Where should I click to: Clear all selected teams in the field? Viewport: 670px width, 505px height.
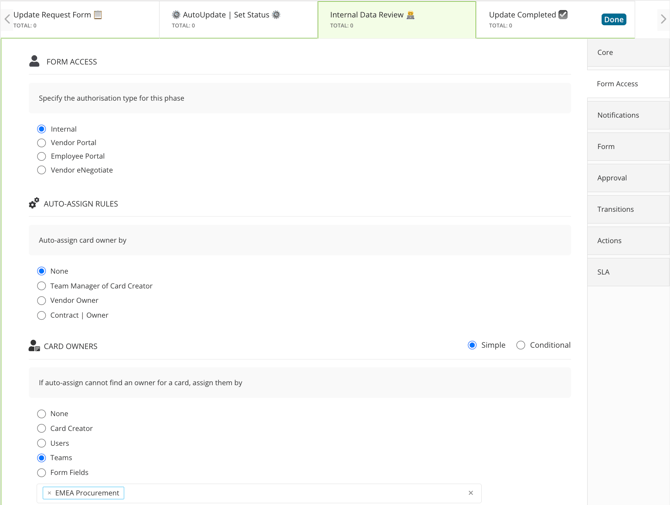click(x=470, y=493)
